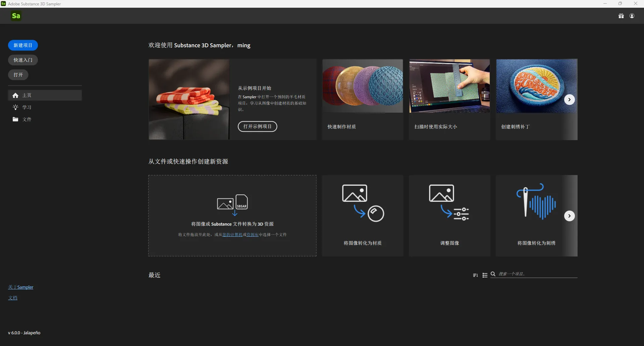
Task: Click the 将图像或 Substance 文件转换为 3D 资源 text
Action: coord(232,224)
